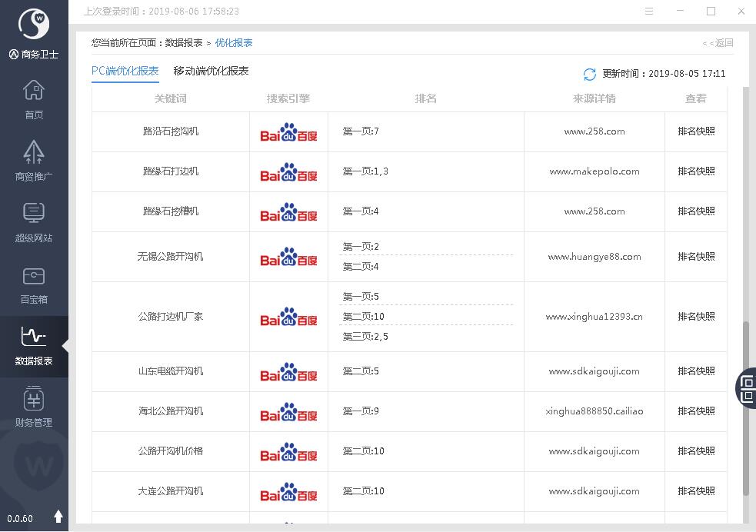756x532 pixels.
Task: Switch to the 移动端优化报表 tab
Action: [x=211, y=71]
